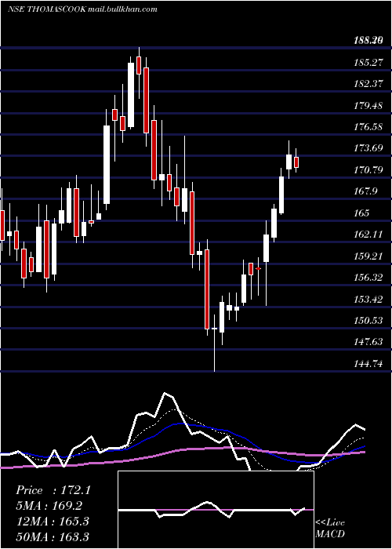Click the 50MA : 163.3 readout
392x549 pixels.
pyautogui.click(x=53, y=536)
